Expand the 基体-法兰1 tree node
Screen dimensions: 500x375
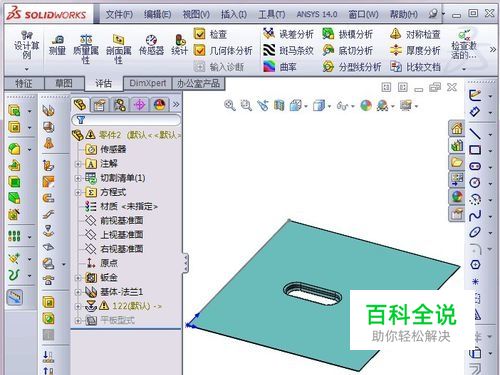coord(78,292)
